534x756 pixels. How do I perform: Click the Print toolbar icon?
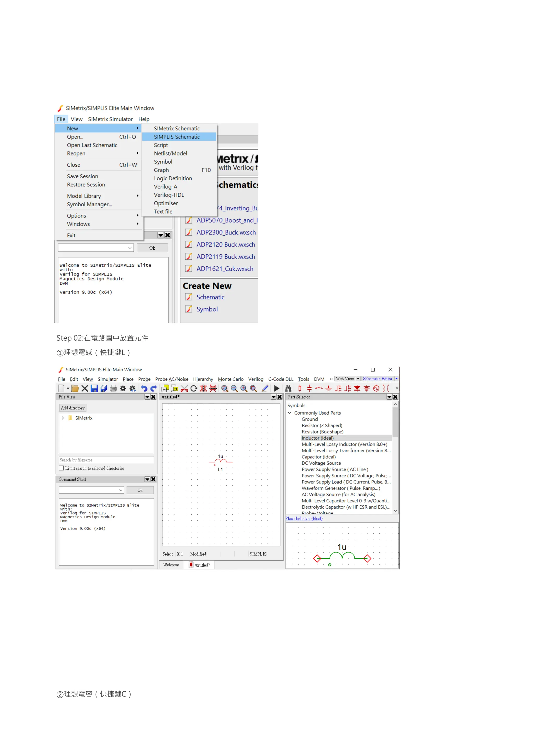[x=113, y=388]
